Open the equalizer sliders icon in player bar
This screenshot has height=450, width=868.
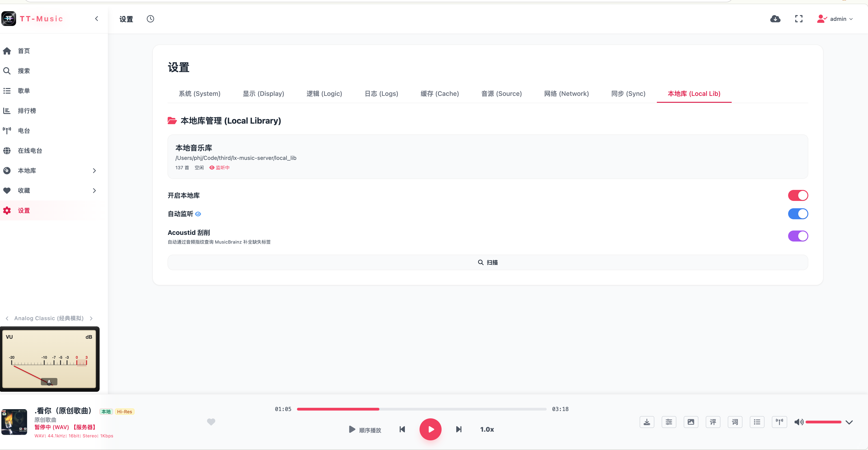tap(669, 422)
